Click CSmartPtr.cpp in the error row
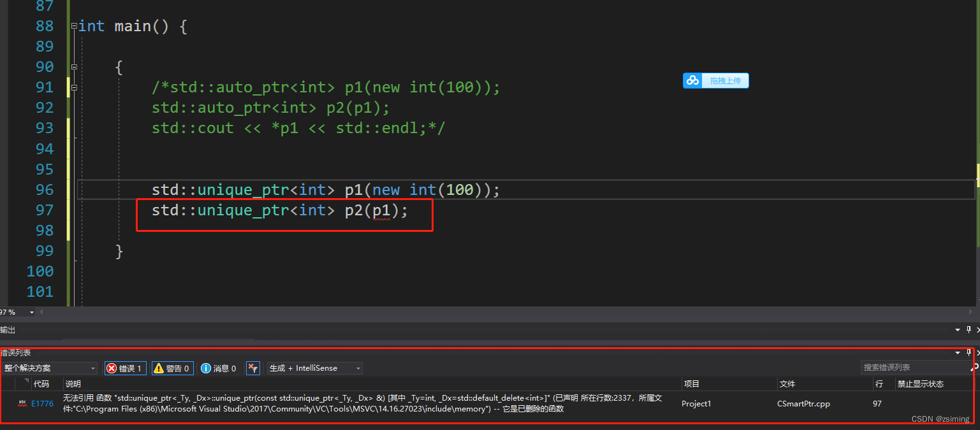The width and height of the screenshot is (980, 430). (x=803, y=403)
